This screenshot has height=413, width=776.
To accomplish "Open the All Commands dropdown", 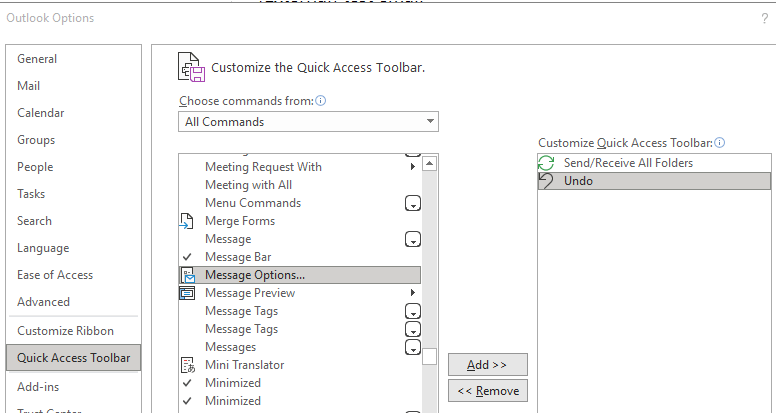I will point(309,122).
